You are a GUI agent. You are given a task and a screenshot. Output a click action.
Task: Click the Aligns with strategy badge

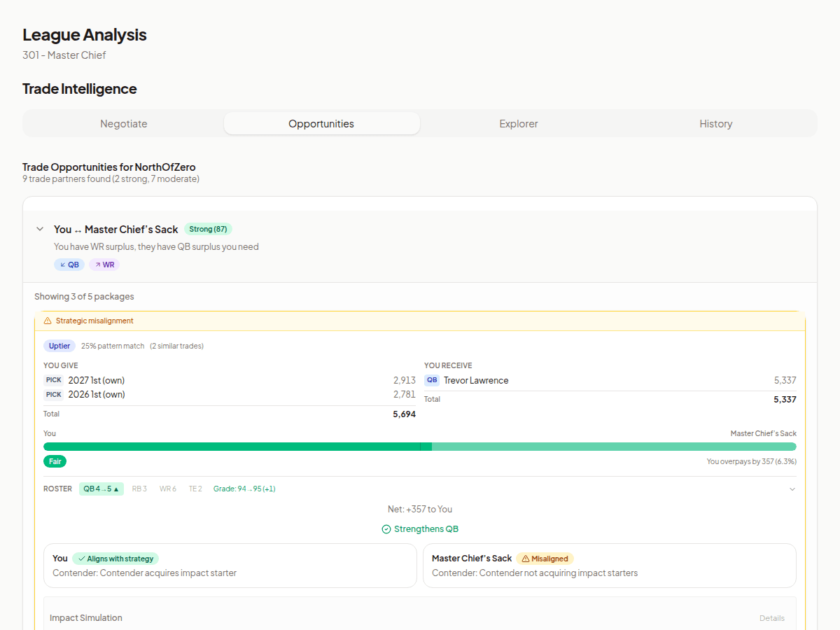point(115,559)
